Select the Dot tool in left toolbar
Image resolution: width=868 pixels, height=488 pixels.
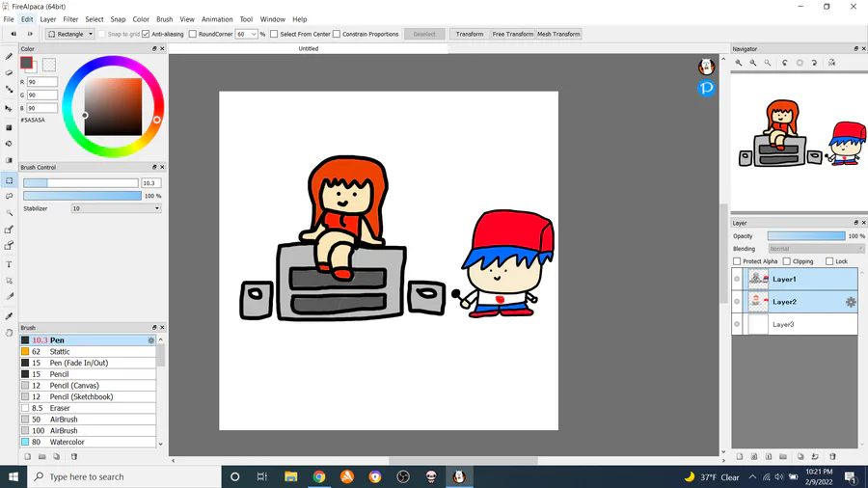click(x=9, y=89)
